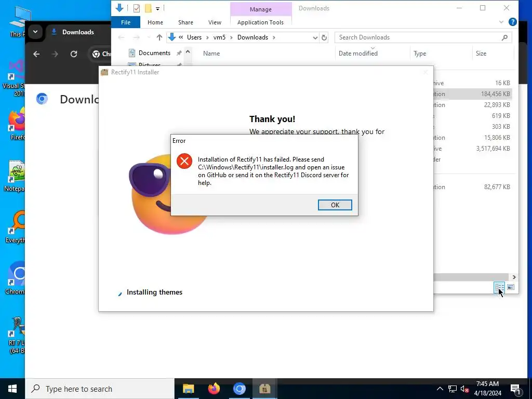Click the taskbar search box
The height and width of the screenshot is (399, 532).
coord(100,389)
